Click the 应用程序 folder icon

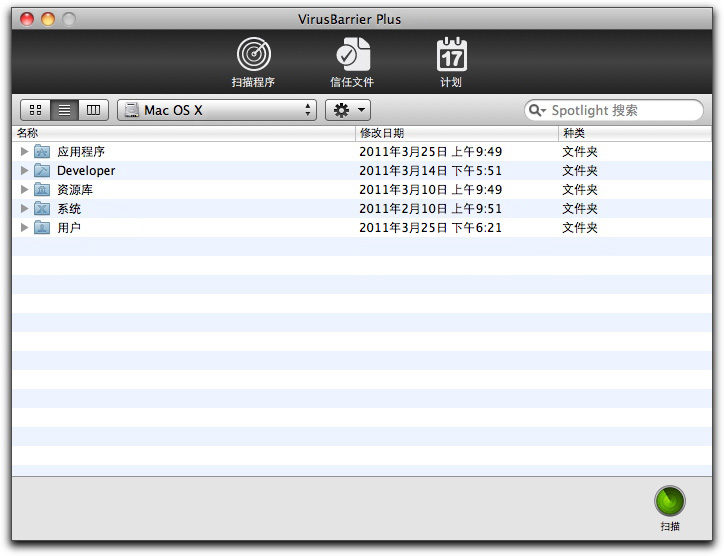42,151
